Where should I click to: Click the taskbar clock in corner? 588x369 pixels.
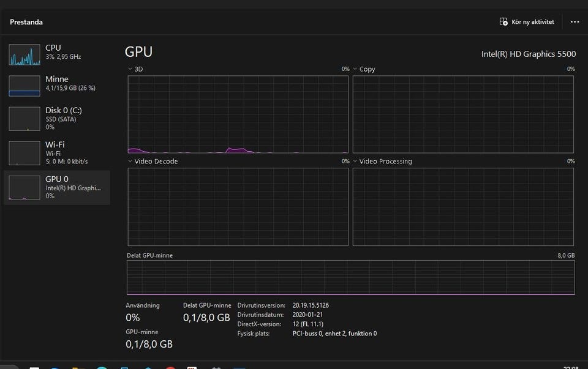pos(570,367)
